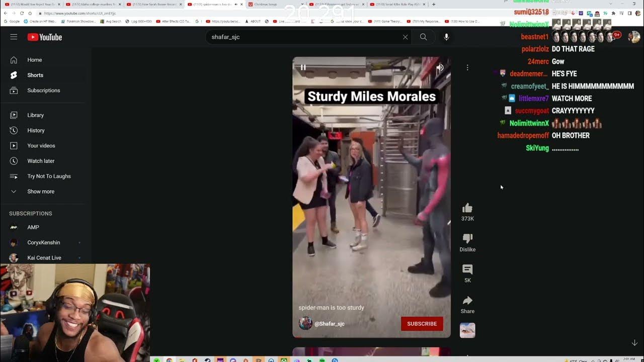This screenshot has width=644, height=362.
Task: Subscribe to @Shafar_sjc channel
Action: (422, 324)
